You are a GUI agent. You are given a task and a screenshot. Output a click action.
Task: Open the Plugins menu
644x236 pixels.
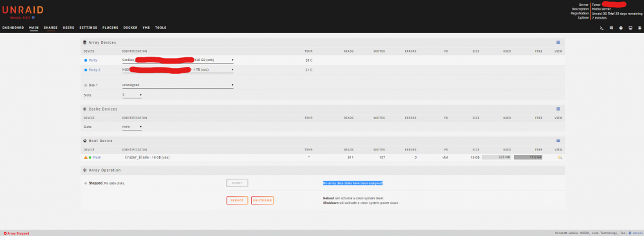click(x=110, y=28)
